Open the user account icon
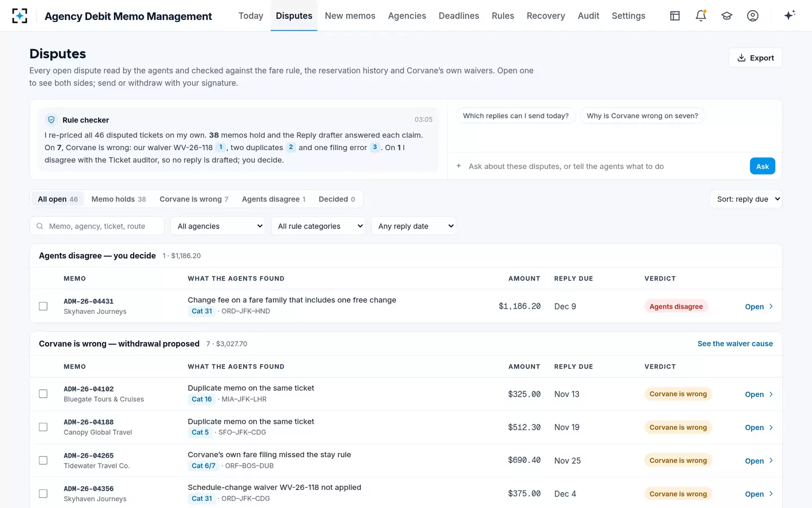This screenshot has height=508, width=812. [x=753, y=16]
